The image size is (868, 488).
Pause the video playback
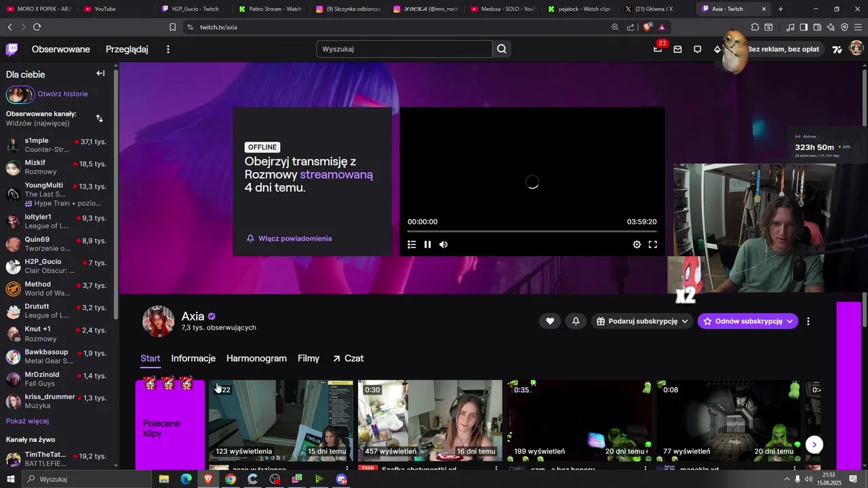click(428, 245)
